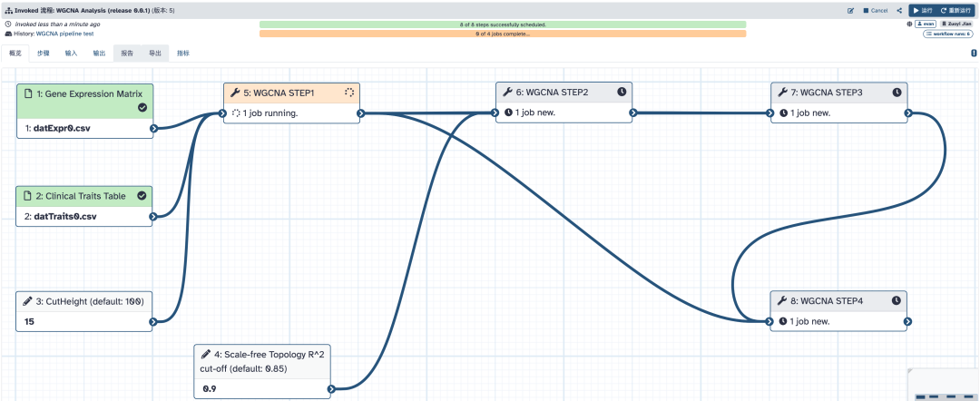
Task: Click the workflow minimap thumbnail
Action: click(x=943, y=384)
